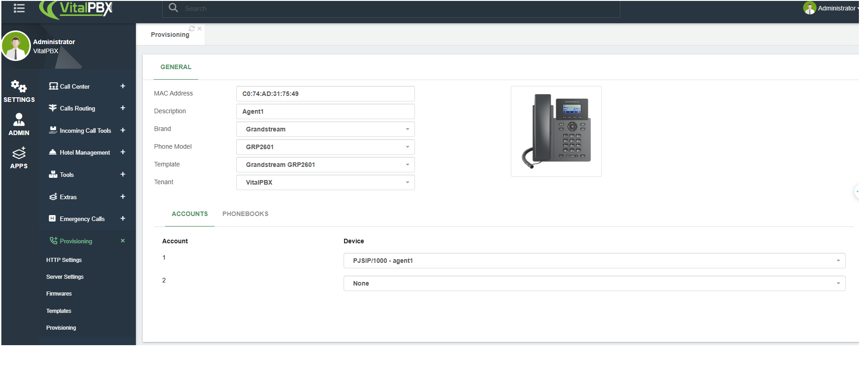This screenshot has width=868, height=377.
Task: Close the Provisioning tab with X icon
Action: 200,29
